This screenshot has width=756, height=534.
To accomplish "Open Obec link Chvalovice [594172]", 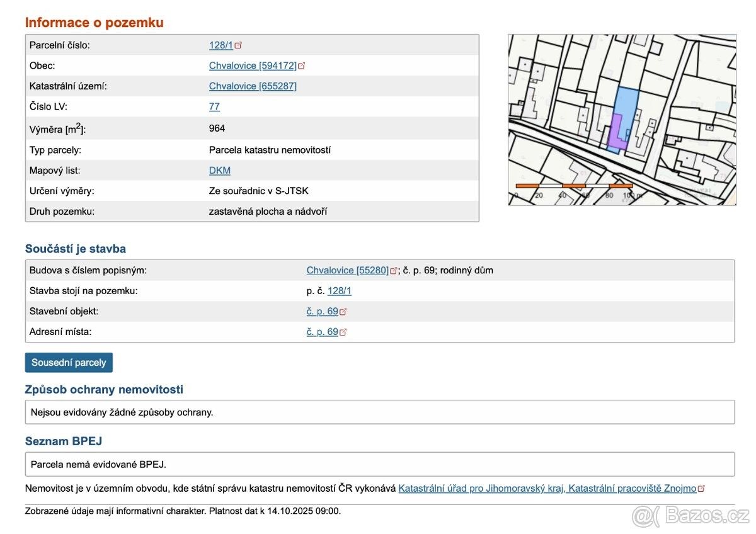I will 252,66.
